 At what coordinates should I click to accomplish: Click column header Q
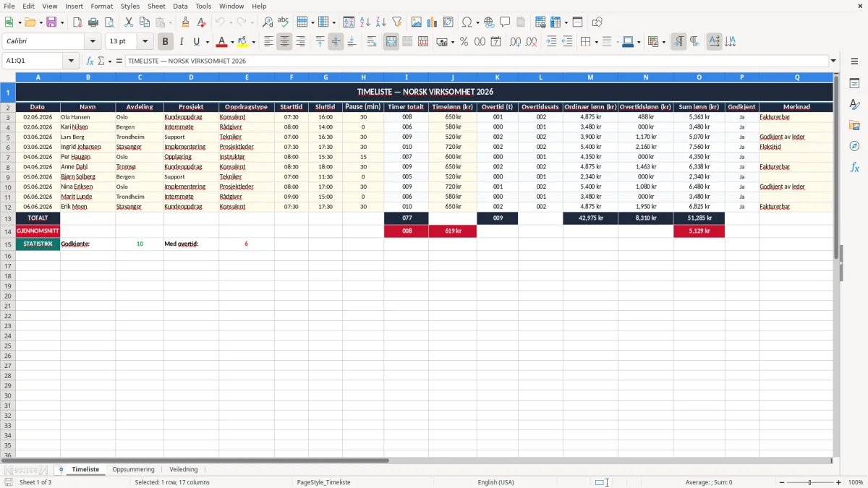(x=796, y=77)
